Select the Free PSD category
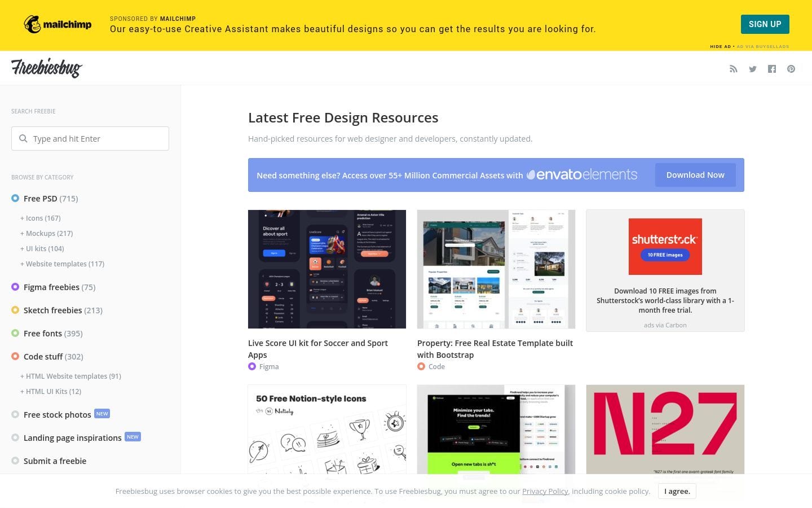 coord(40,199)
